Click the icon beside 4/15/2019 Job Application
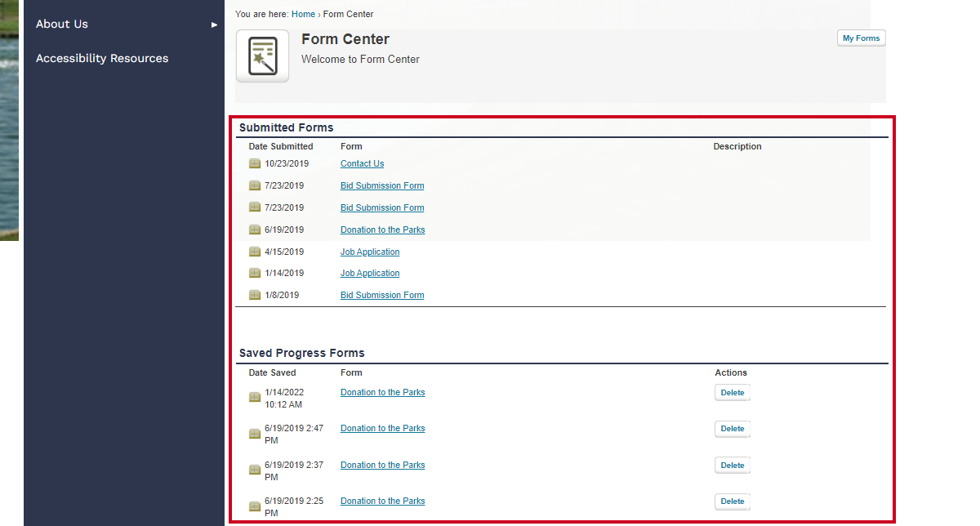The height and width of the screenshot is (526, 980). 255,252
